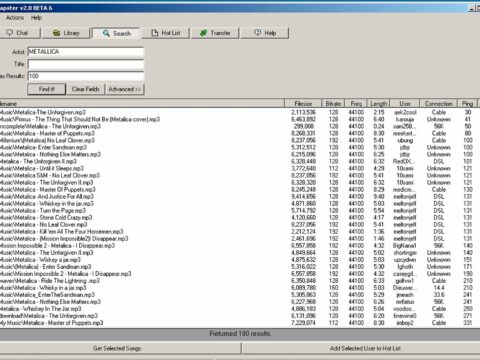Sort results by Length column header

[x=378, y=104]
